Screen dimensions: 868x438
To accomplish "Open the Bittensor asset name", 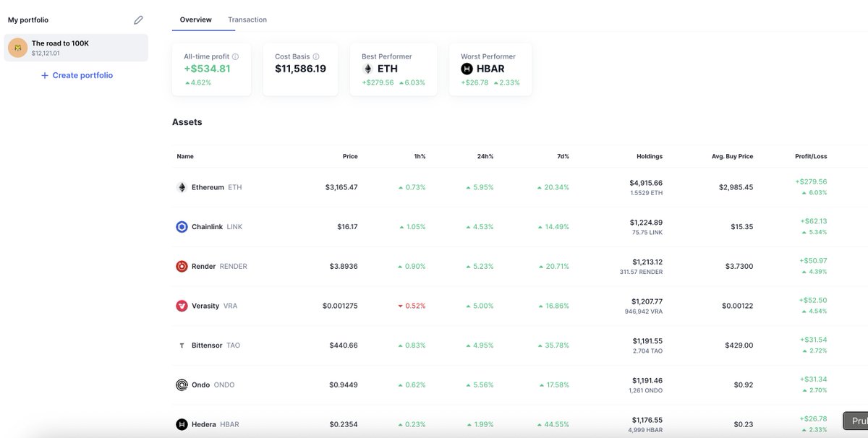I will click(207, 345).
